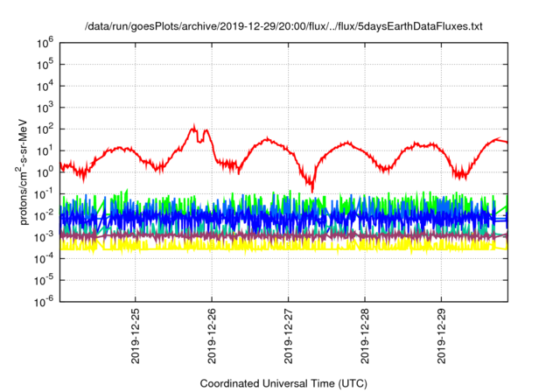This screenshot has height=392, width=560.
Task: Click the 10^-2 y-axis tick label
Action: point(45,216)
